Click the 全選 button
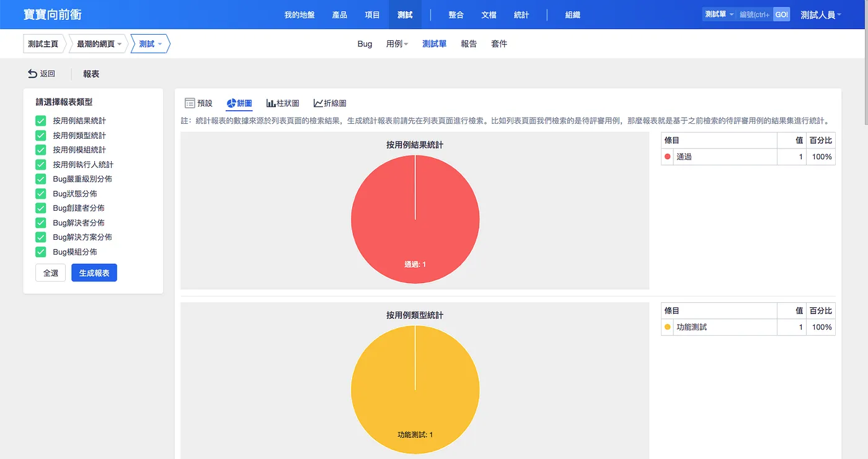868x459 pixels. [51, 273]
